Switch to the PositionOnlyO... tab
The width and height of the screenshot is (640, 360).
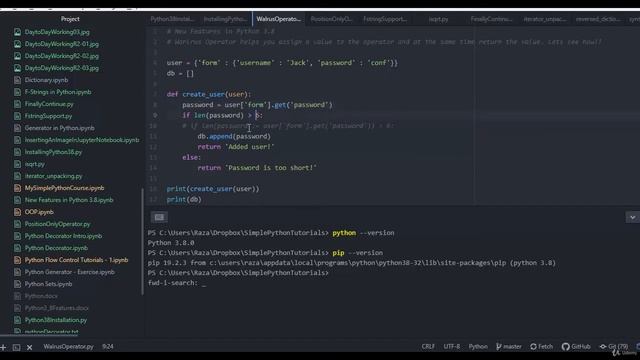coord(331,19)
